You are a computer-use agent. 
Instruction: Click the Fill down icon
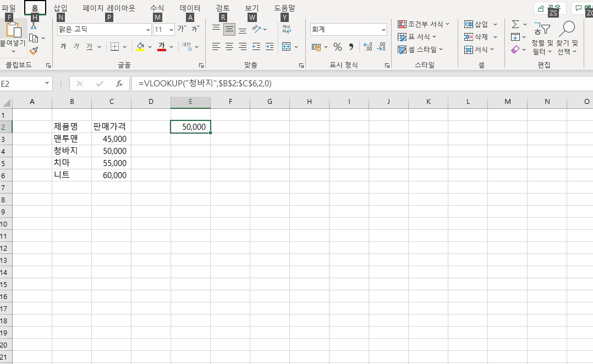(x=515, y=37)
